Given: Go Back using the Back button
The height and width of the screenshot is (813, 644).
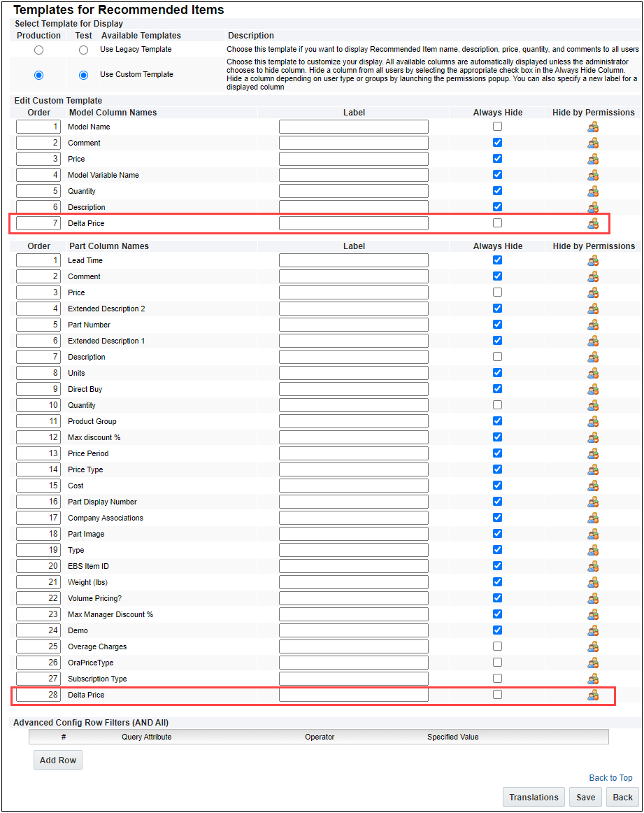Looking at the screenshot, I should [x=623, y=797].
